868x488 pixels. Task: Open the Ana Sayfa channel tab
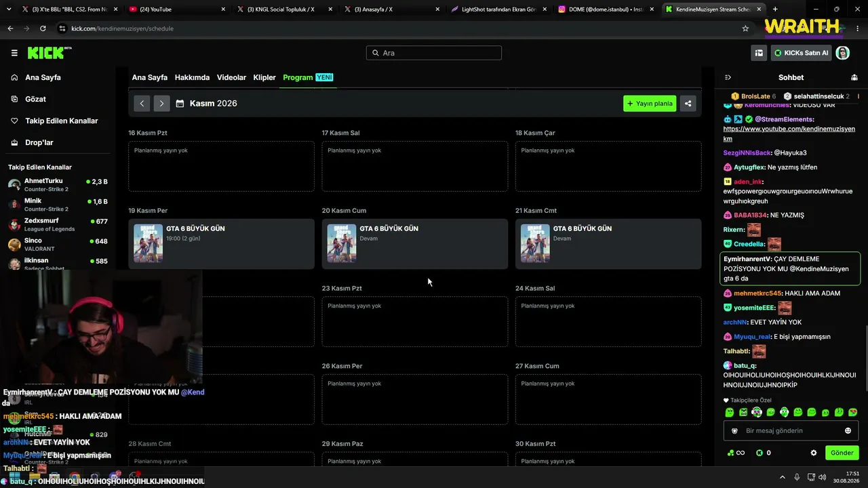pos(149,77)
